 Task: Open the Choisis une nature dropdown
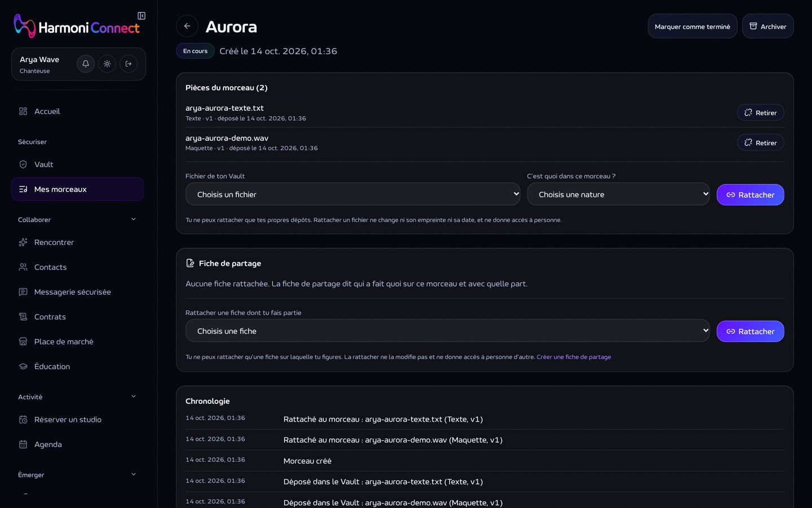tap(618, 194)
